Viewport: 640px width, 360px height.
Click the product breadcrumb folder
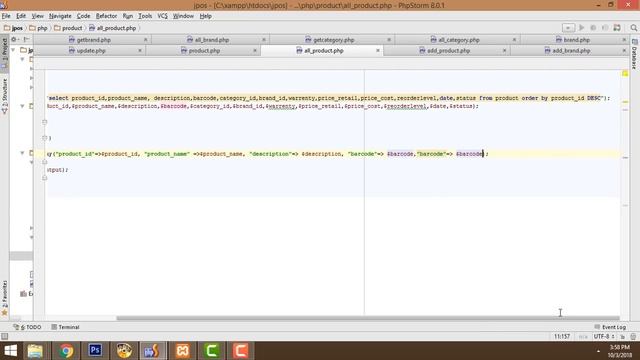[x=68, y=28]
